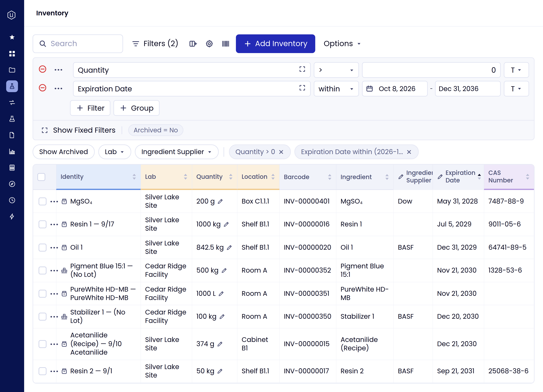This screenshot has width=543, height=392.
Task: Edit quantity pencil for Oil 1 842.5 kg
Action: tap(229, 247)
